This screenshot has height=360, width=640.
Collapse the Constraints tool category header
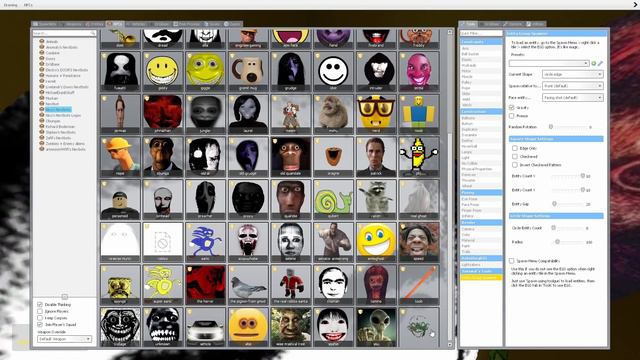481,42
